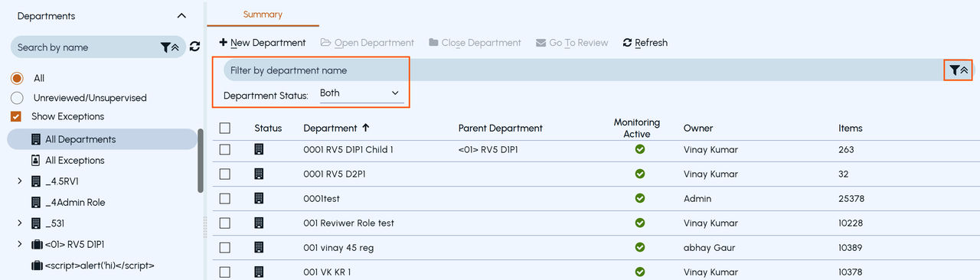Expand the _4.5RV1 tree node

[19, 181]
